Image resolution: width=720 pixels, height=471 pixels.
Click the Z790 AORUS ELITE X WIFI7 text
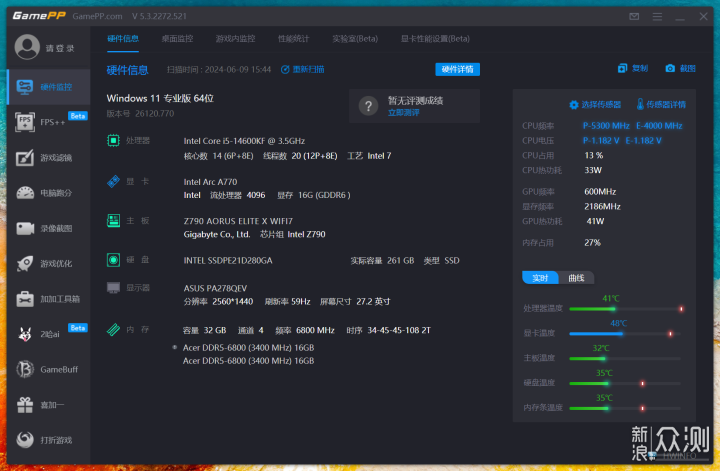point(238,221)
